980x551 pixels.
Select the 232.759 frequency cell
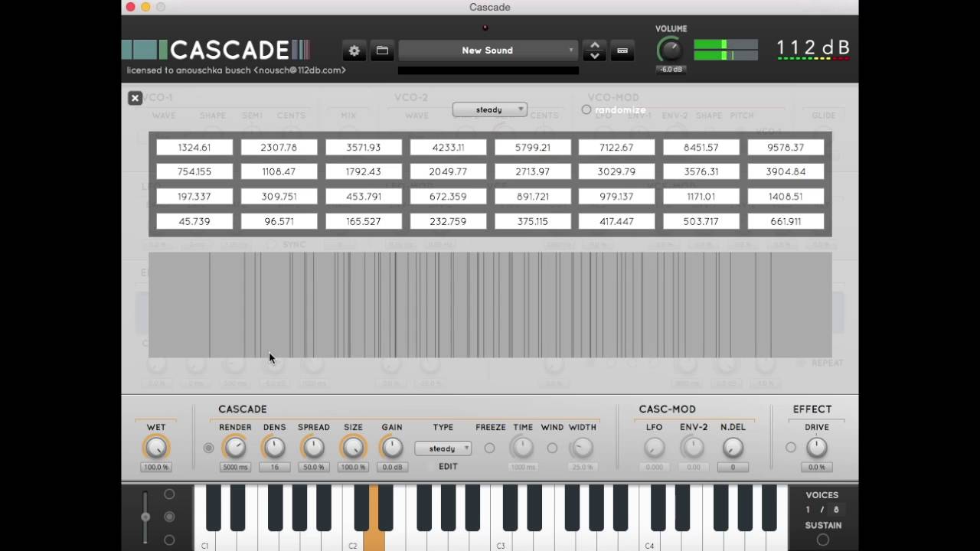pyautogui.click(x=448, y=221)
